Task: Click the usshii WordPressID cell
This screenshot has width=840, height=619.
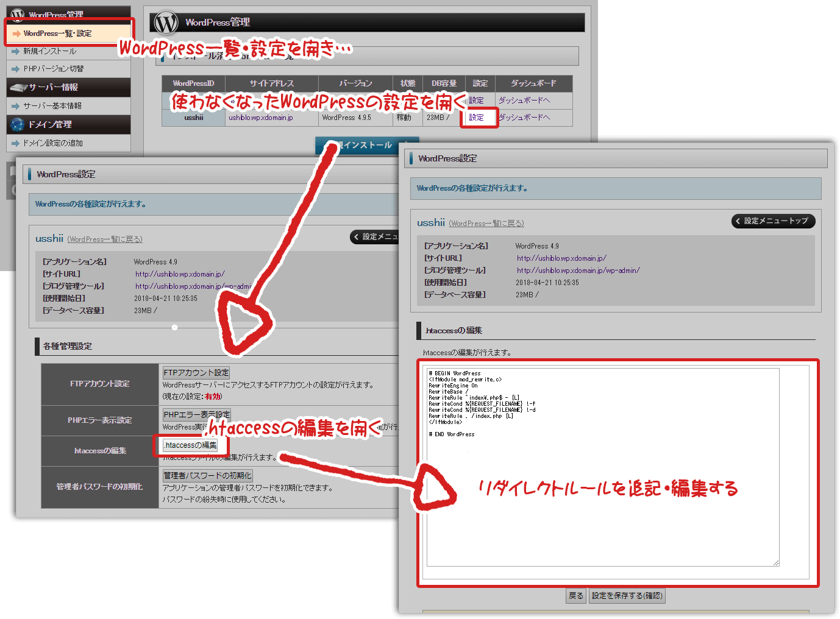Action: (194, 118)
